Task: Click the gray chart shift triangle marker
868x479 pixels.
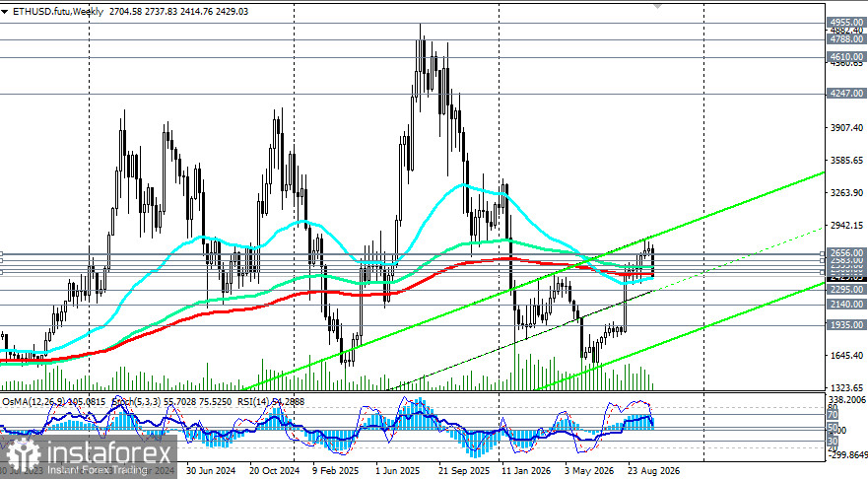Action: click(x=657, y=6)
